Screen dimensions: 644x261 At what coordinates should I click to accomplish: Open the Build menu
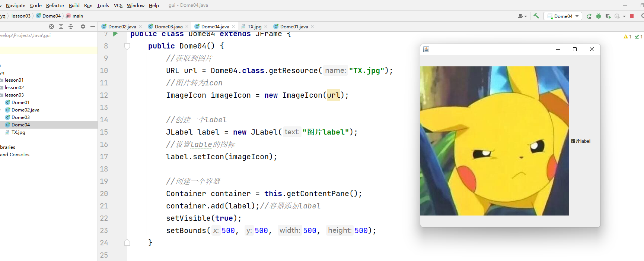click(x=74, y=5)
